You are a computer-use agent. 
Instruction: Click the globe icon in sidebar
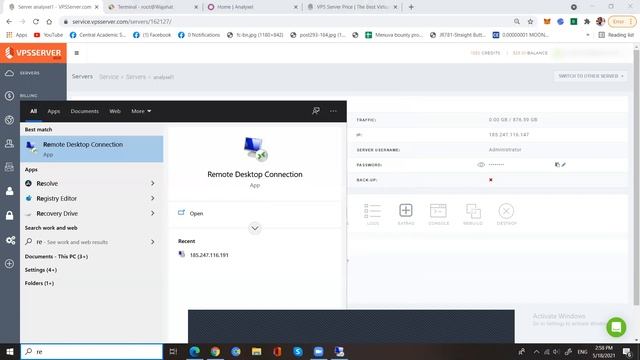tap(9, 120)
